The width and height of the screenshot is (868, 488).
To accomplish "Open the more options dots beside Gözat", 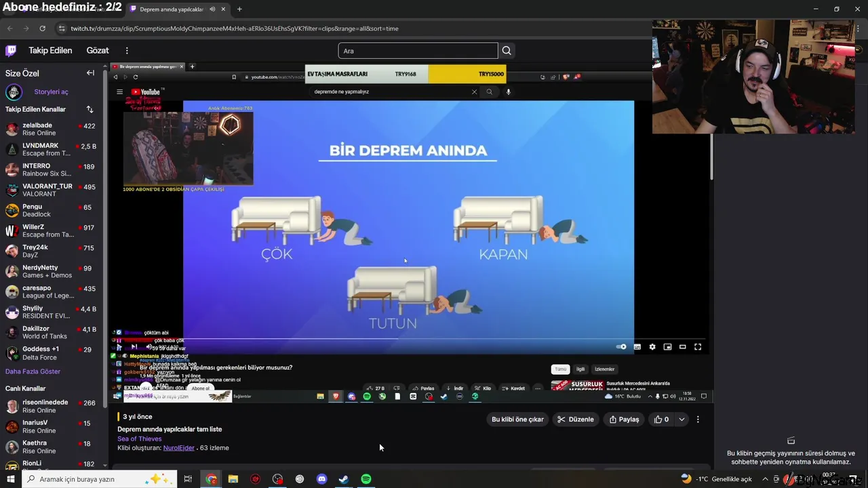I will [x=127, y=51].
